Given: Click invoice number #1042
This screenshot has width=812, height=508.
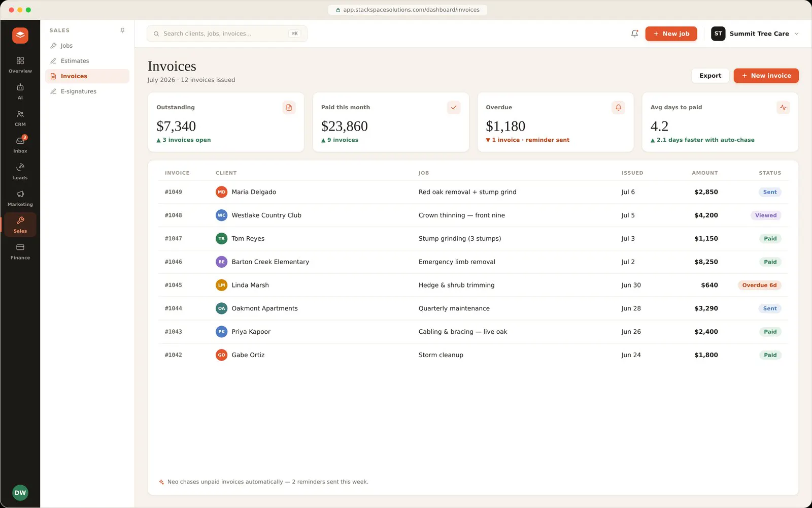Looking at the screenshot, I should [x=173, y=355].
